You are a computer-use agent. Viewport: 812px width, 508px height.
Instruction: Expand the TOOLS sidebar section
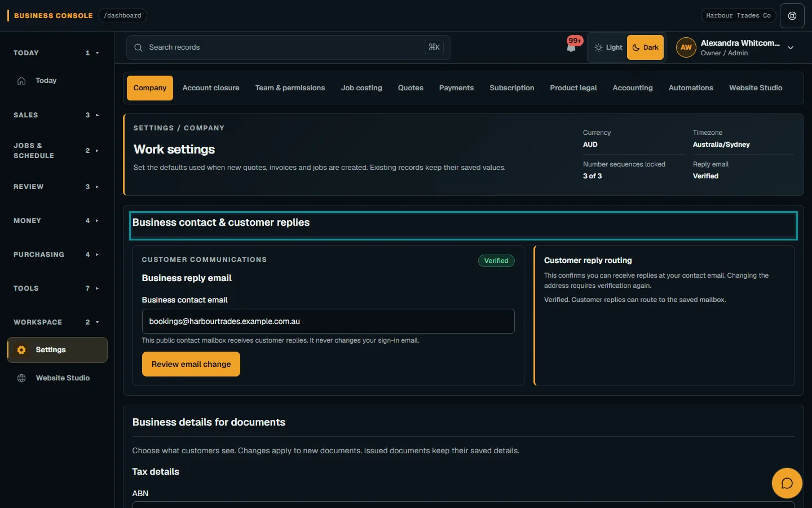[x=56, y=288]
